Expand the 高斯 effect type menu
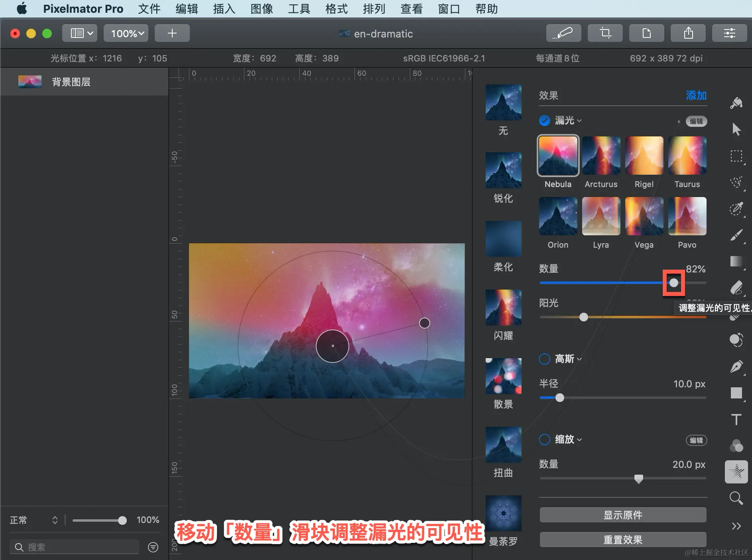752x560 pixels. 569,359
